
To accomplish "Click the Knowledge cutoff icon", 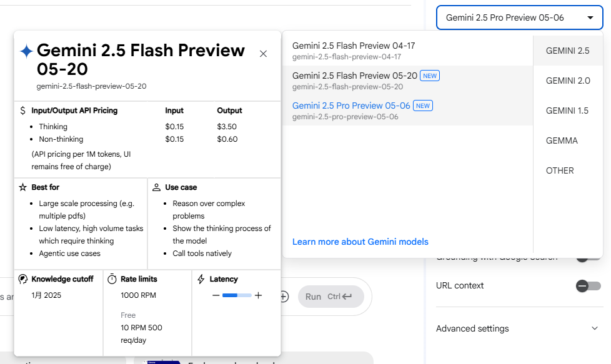I will [x=23, y=279].
